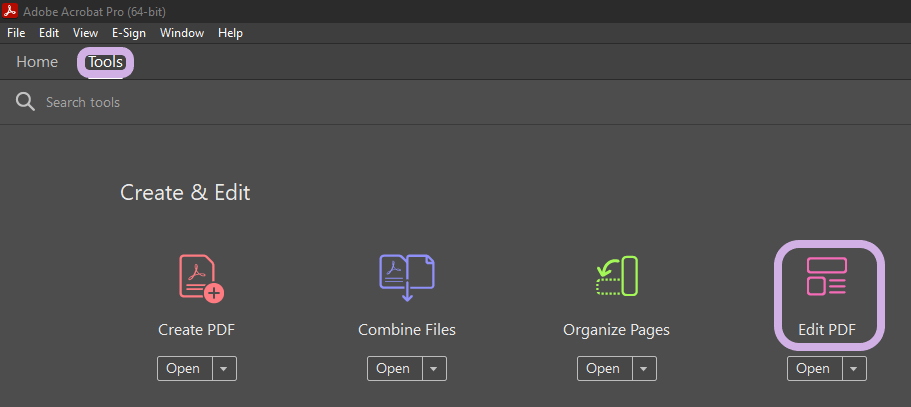The width and height of the screenshot is (911, 407).
Task: Open the Organize Pages tool icon
Action: click(616, 278)
